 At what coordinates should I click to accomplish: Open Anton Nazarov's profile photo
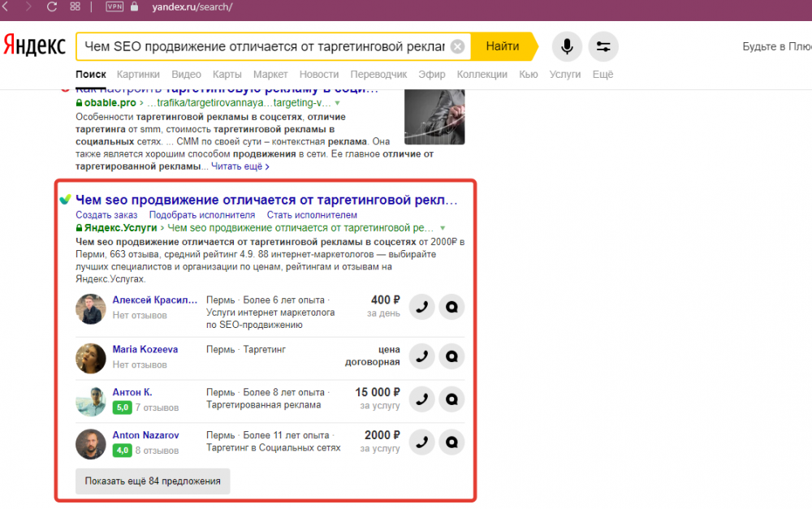(91, 444)
